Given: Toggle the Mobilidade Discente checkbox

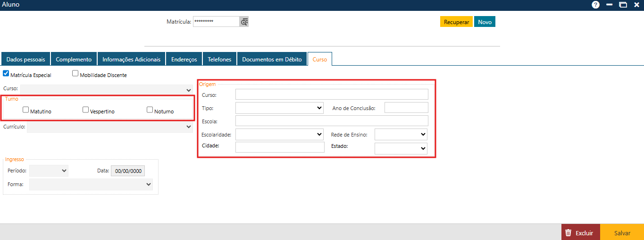Looking at the screenshot, I should [x=75, y=74].
